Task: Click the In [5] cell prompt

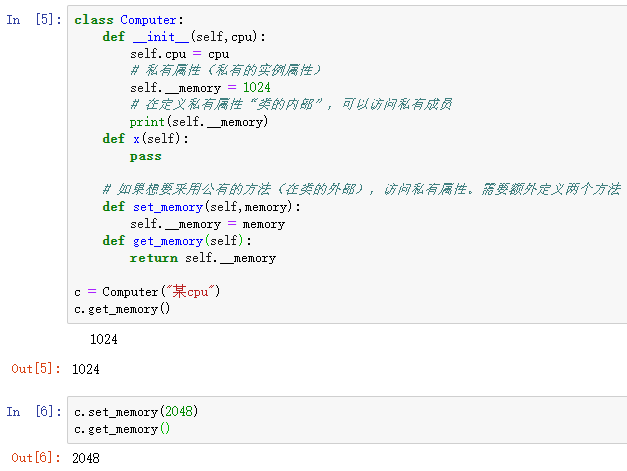Action: point(34,20)
